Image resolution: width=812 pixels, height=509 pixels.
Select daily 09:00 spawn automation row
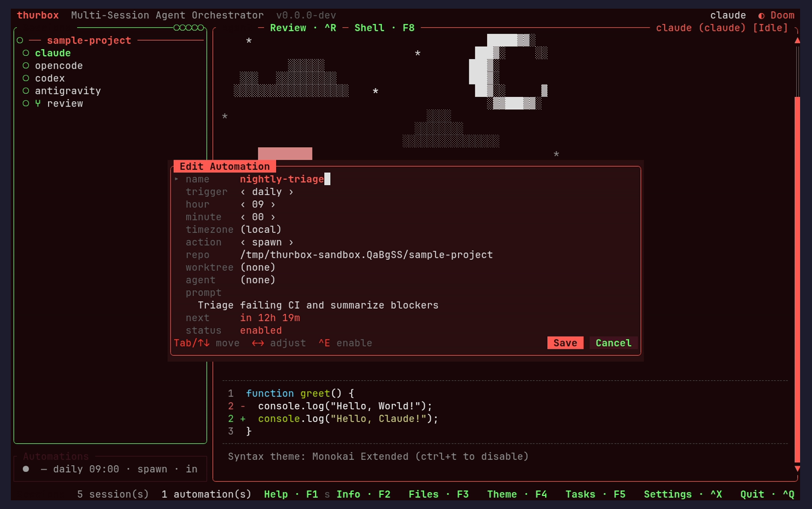(110, 469)
